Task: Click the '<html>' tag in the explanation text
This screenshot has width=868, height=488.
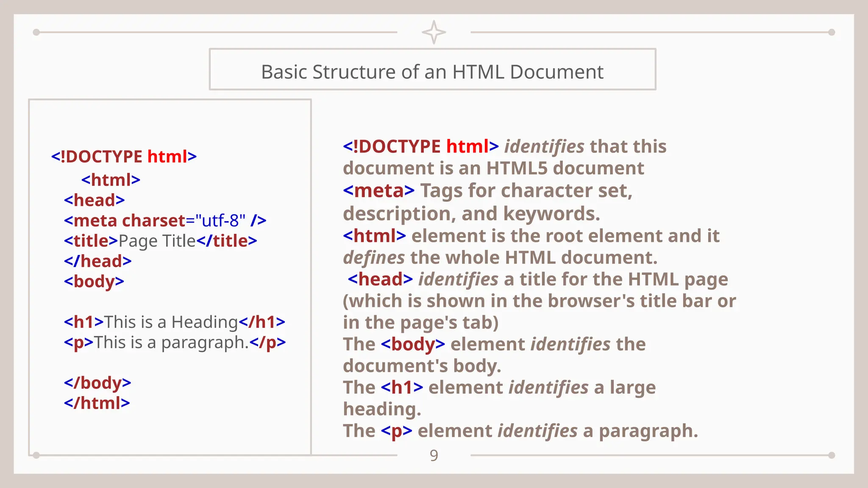Action: click(375, 236)
